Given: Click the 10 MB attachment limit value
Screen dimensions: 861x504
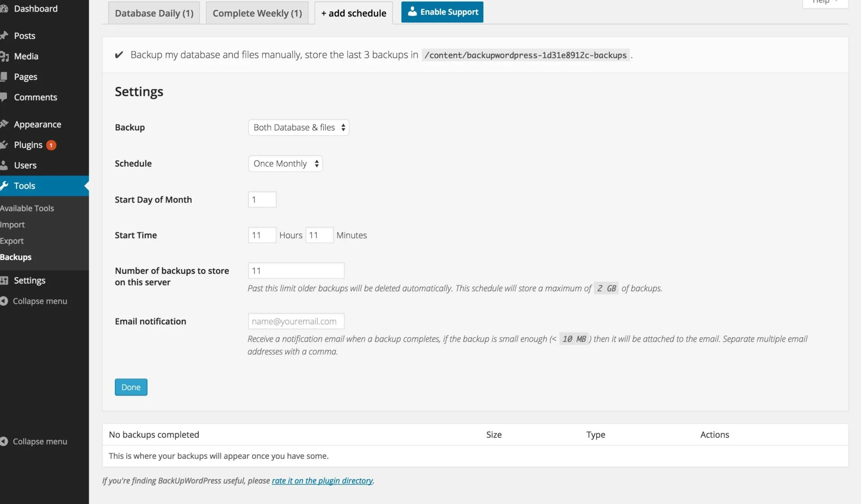Looking at the screenshot, I should tap(574, 339).
